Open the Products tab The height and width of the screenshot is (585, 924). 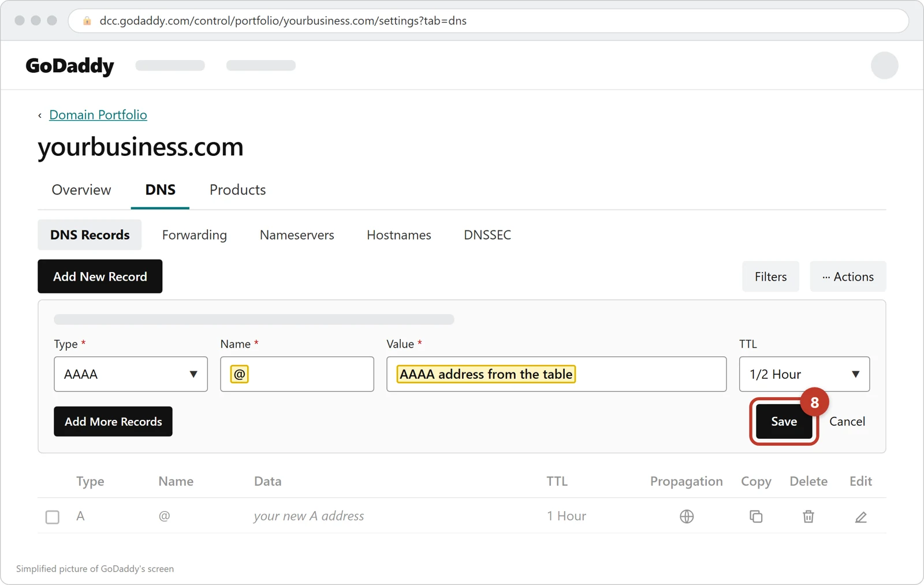pos(237,190)
